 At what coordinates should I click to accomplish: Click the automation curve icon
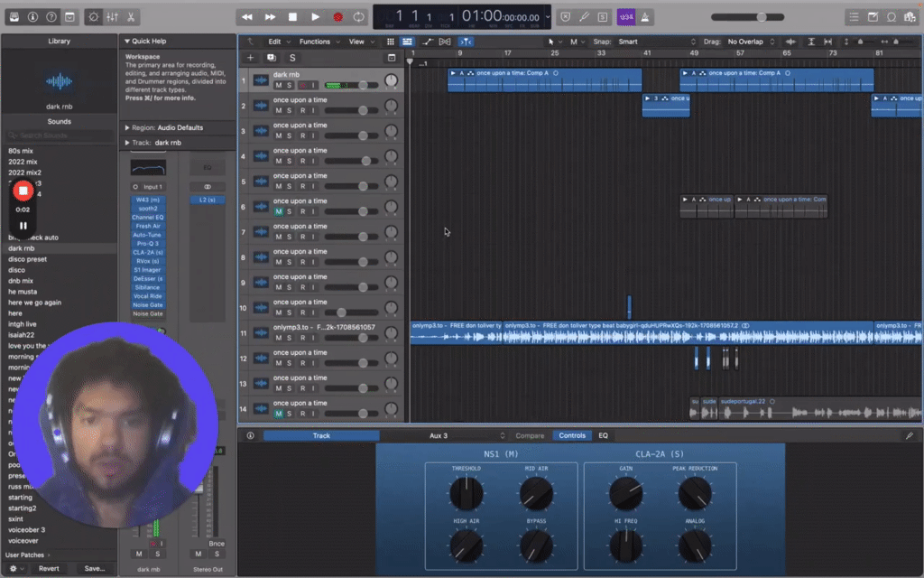click(x=426, y=42)
